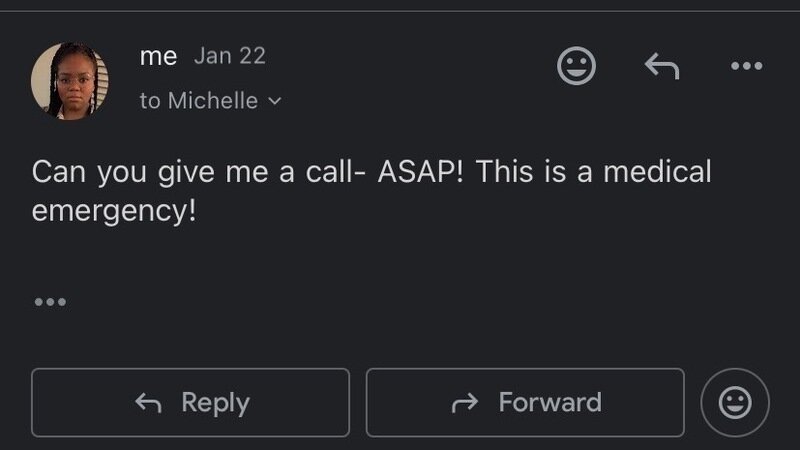Click the "Forward" label text

point(550,403)
